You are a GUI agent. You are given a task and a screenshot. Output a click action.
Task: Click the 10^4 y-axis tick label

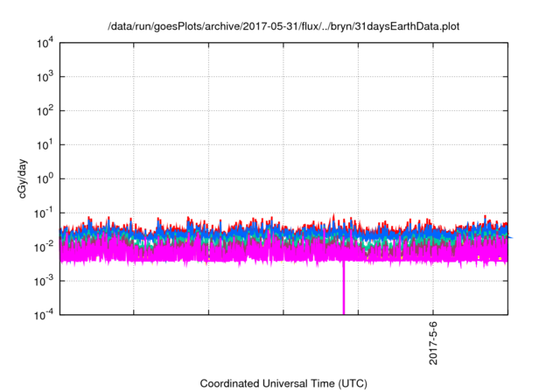click(x=45, y=43)
